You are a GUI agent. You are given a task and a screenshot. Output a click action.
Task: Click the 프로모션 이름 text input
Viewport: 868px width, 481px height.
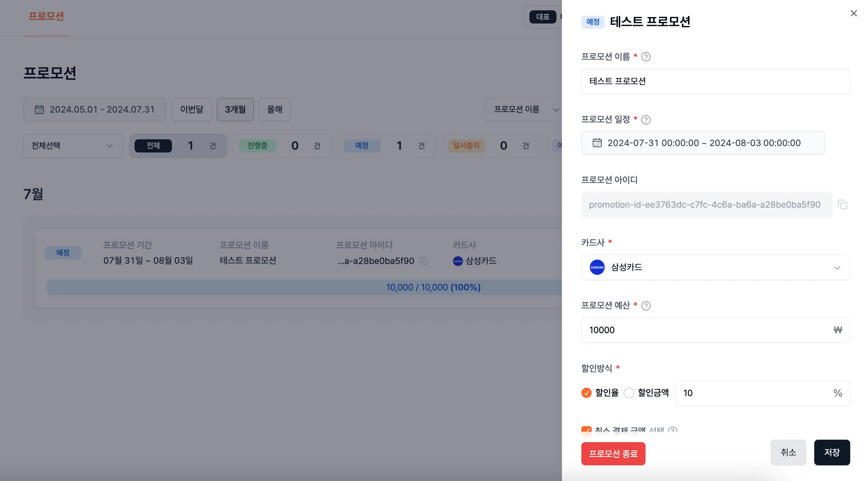pyautogui.click(x=716, y=81)
